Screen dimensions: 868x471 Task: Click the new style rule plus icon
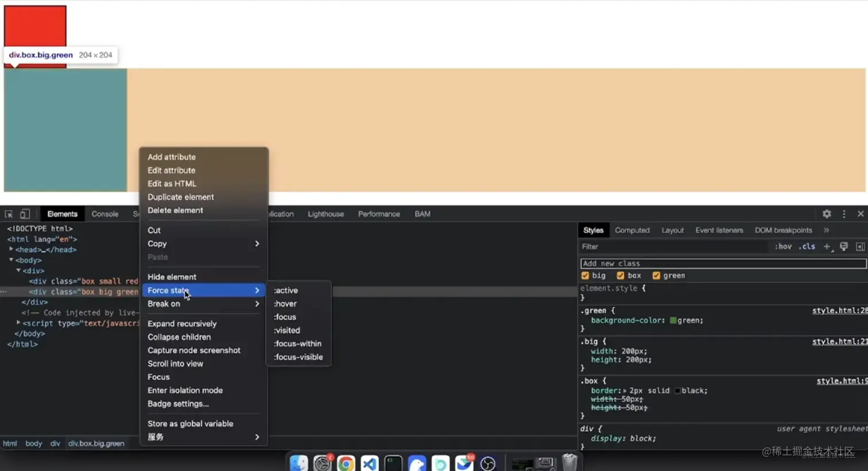pos(827,246)
